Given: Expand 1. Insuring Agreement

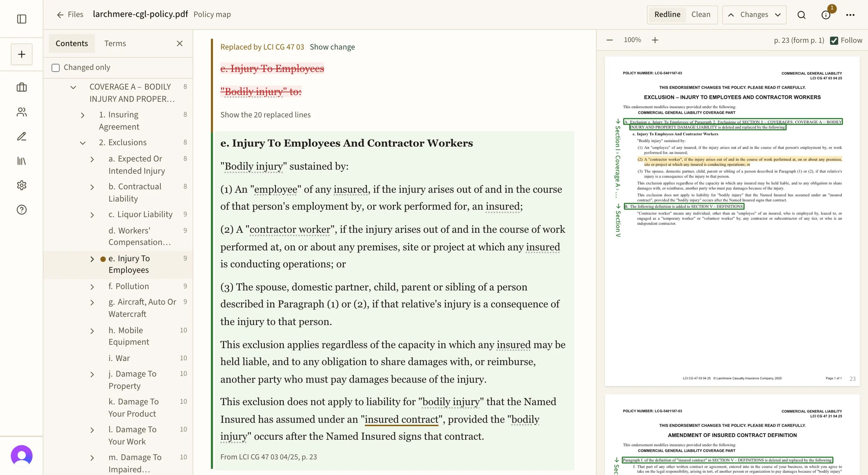Looking at the screenshot, I should point(82,115).
